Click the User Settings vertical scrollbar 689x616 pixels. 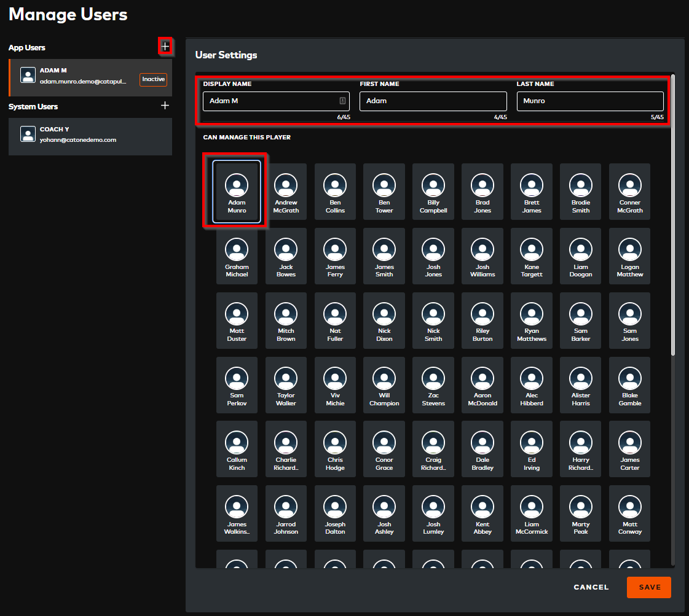(673, 215)
